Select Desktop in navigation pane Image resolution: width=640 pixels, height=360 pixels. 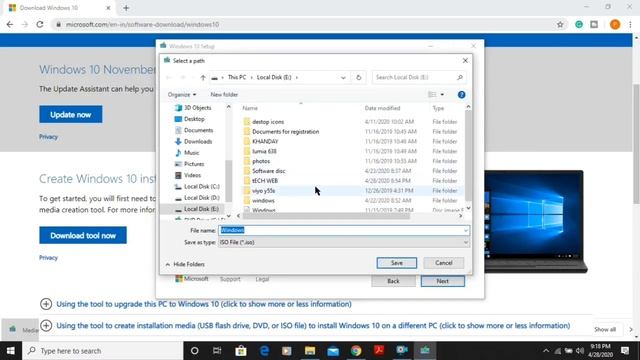pos(194,119)
